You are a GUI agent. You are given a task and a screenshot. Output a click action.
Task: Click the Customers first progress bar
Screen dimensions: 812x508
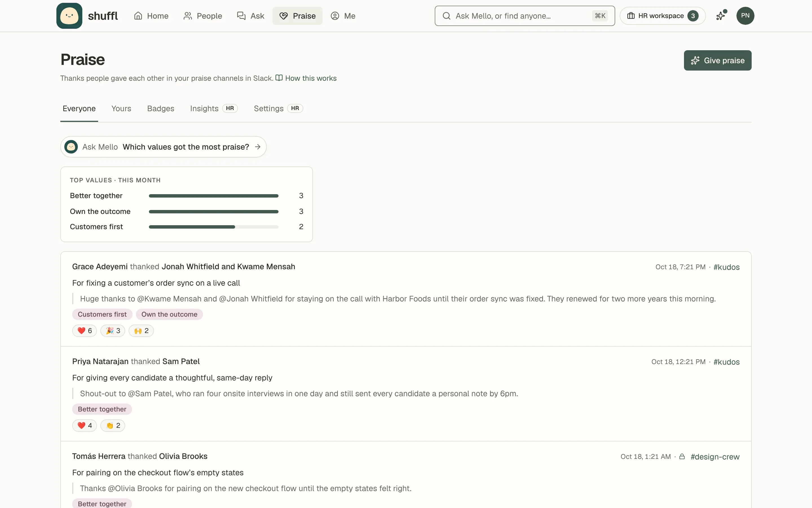point(213,227)
